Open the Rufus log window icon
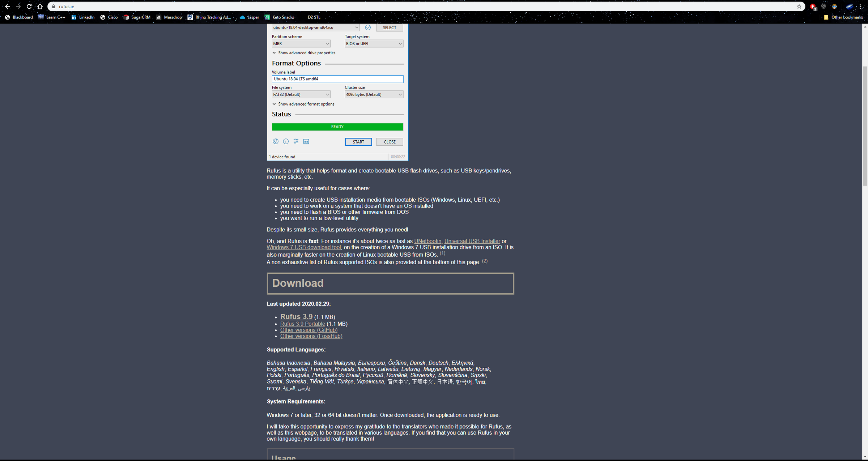Viewport: 868px width, 461px height. (306, 141)
